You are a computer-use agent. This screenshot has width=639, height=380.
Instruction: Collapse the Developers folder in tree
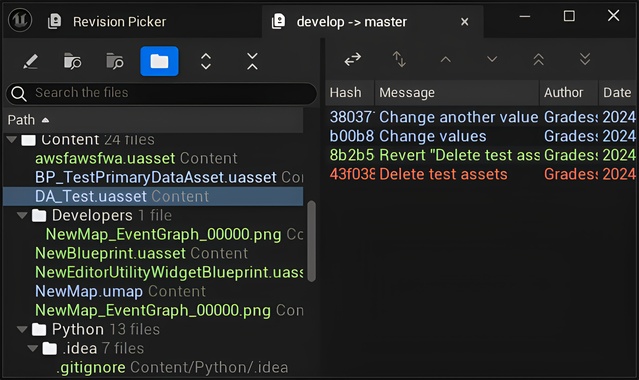22,215
